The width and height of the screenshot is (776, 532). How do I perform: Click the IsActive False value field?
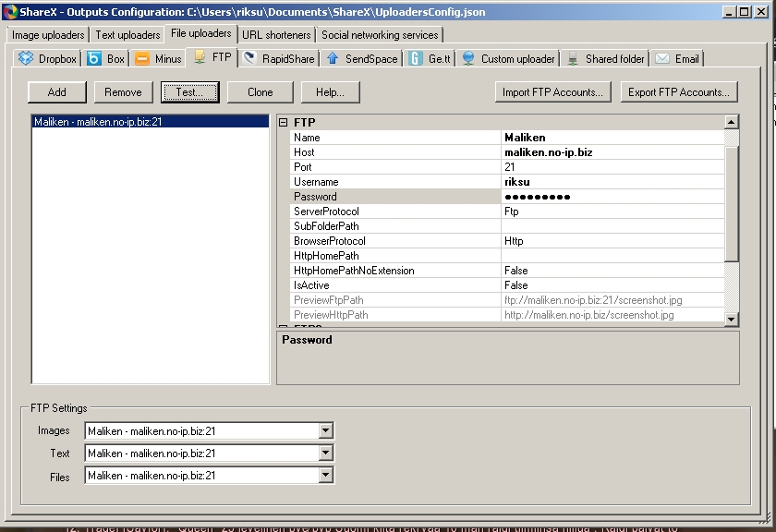(612, 285)
